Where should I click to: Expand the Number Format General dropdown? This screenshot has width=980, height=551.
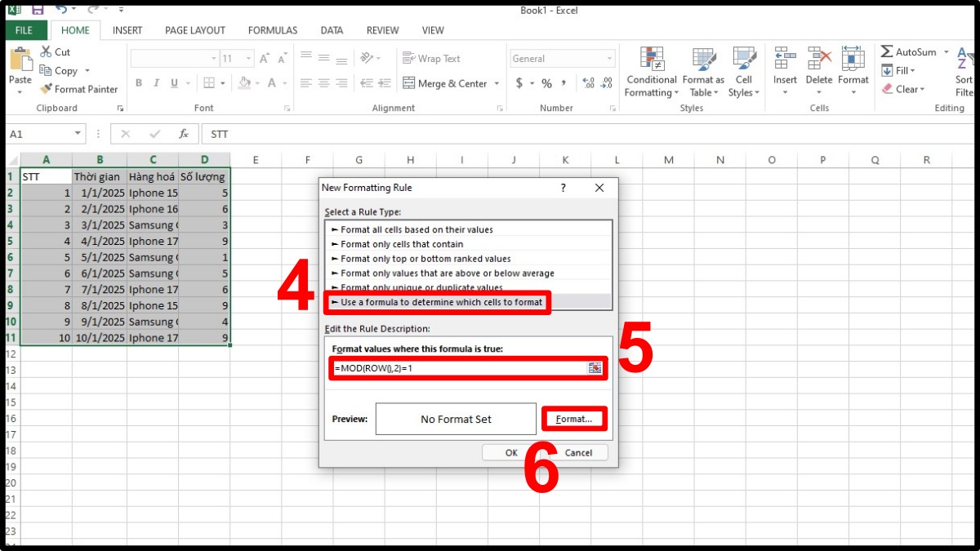[x=609, y=59]
